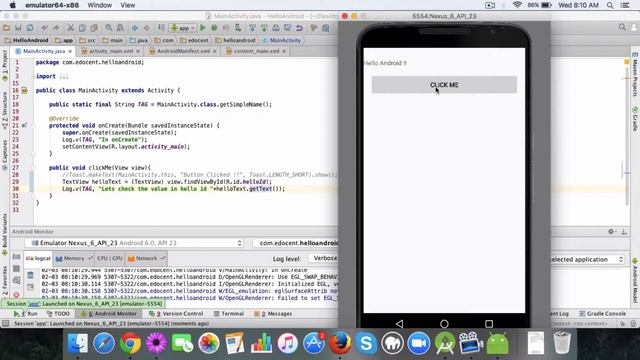
Task: Open the Structure side panel tab
Action: (4, 111)
